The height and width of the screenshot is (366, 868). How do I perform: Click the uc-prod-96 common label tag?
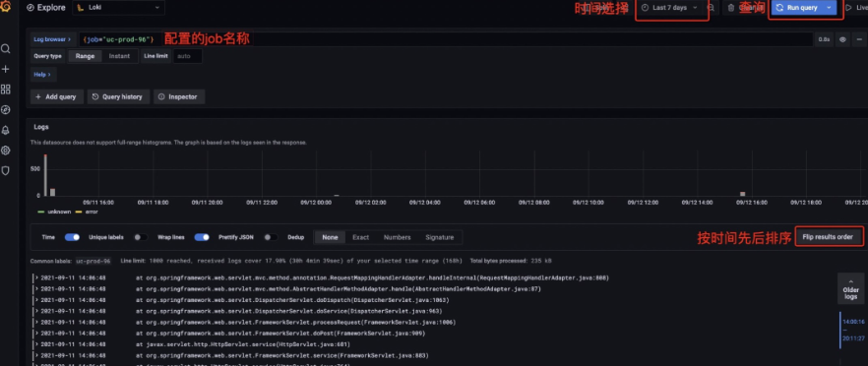[93, 261]
